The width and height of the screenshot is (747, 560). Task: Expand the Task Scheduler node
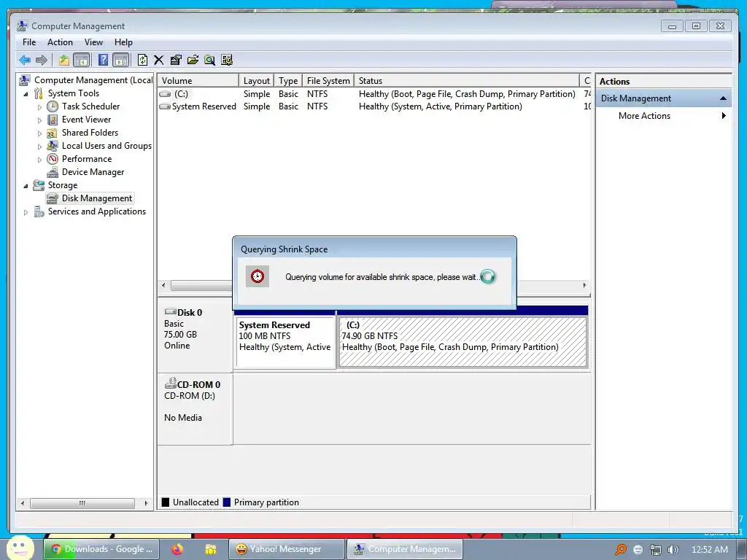[x=39, y=107]
